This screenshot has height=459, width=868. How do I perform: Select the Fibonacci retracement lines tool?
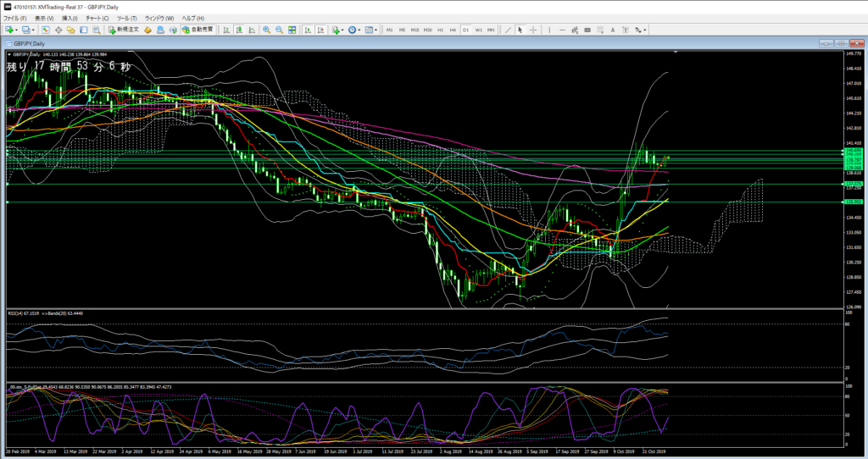coord(600,30)
